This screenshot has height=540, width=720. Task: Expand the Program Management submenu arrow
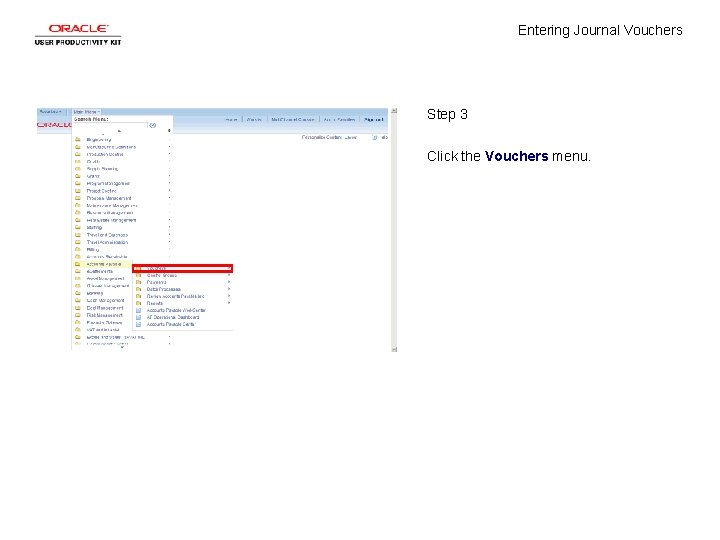pos(169,183)
